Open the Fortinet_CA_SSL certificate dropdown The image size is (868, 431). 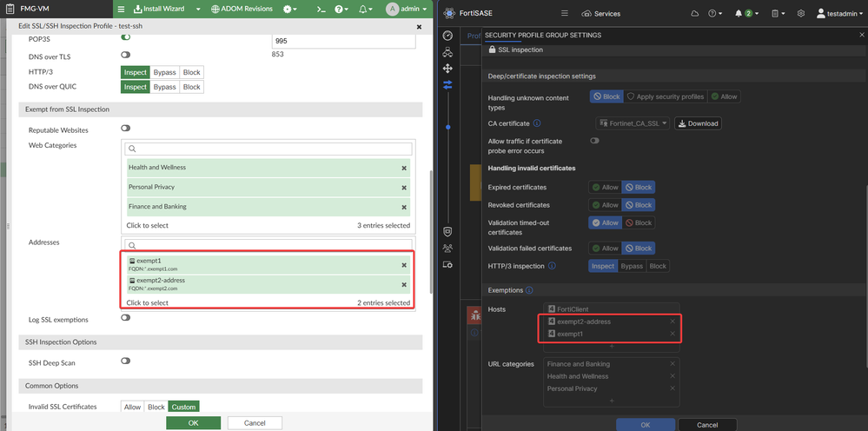pyautogui.click(x=633, y=123)
